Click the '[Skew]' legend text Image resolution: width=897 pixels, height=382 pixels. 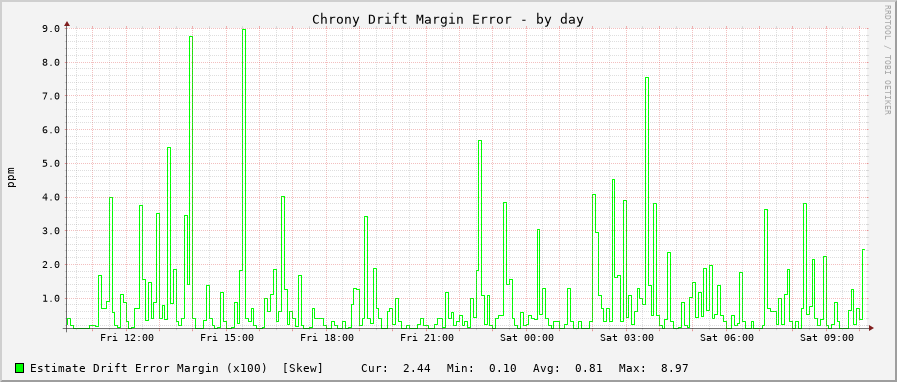[x=303, y=368]
